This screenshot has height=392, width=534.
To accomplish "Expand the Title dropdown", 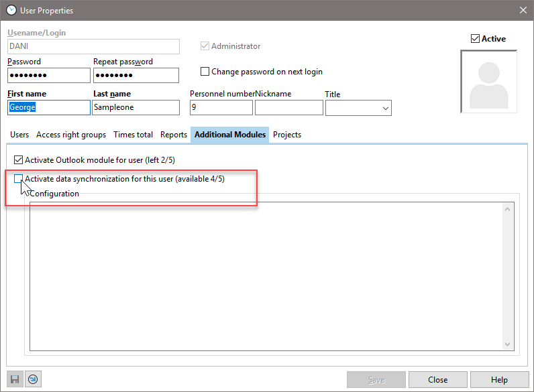I will (x=386, y=108).
